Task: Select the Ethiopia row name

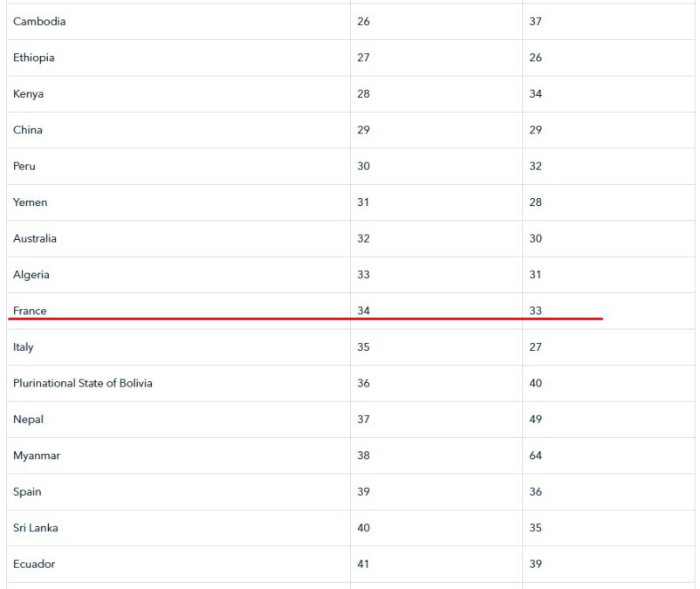Action: click(34, 58)
